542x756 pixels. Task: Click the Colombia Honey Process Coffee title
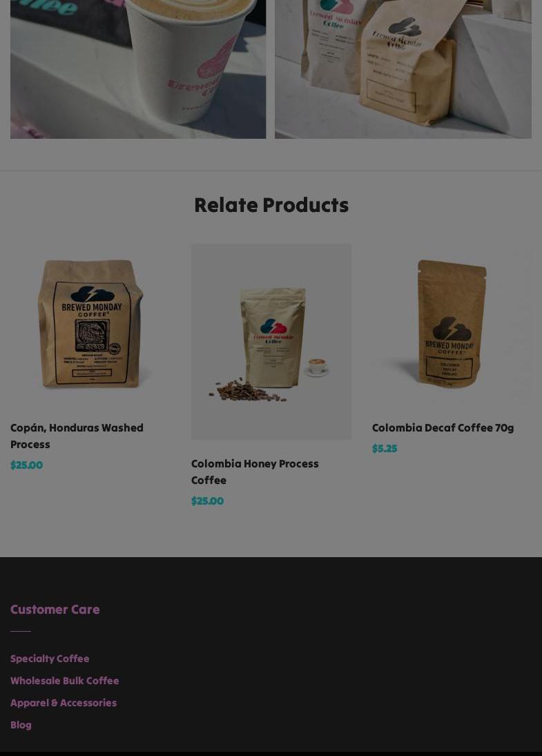coord(255,472)
